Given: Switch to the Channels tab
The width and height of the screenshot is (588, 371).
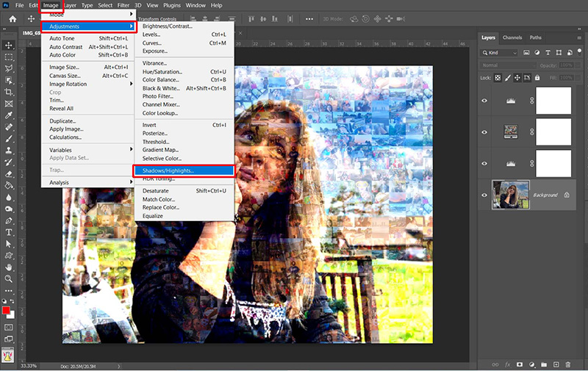Looking at the screenshot, I should (x=512, y=37).
